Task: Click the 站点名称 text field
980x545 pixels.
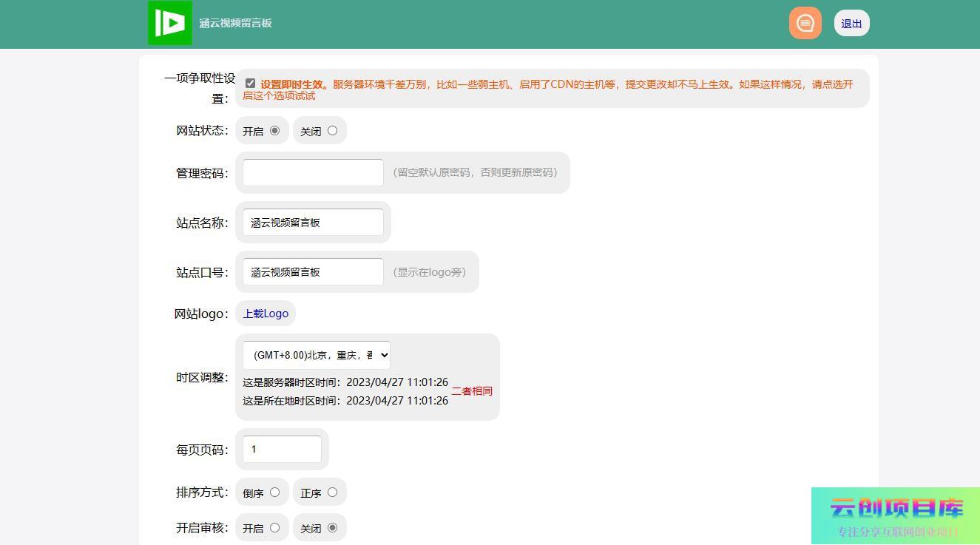Action: [313, 223]
